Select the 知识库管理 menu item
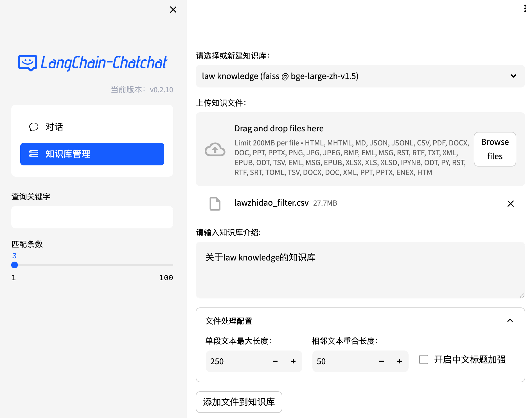 92,154
